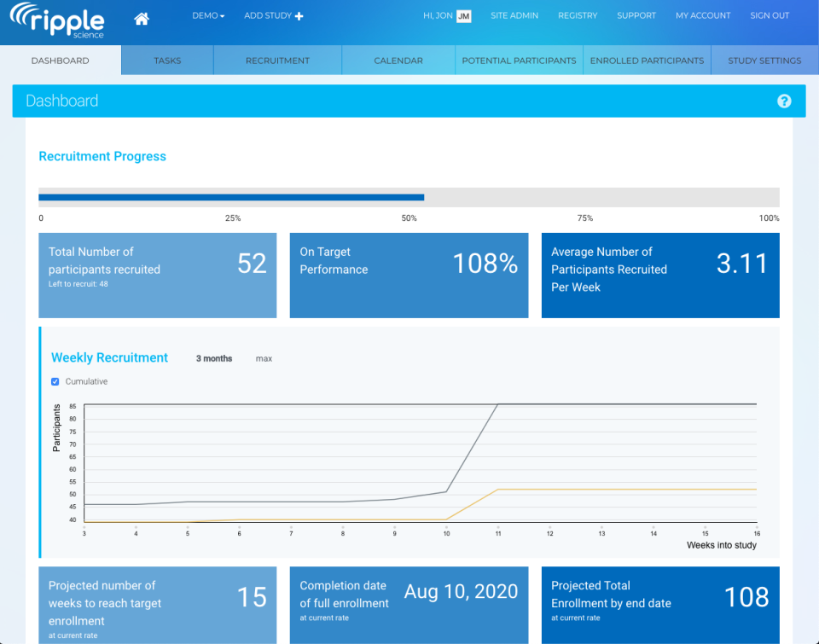Uncheck the Cumulative checkbox
This screenshot has height=644, width=819.
(x=55, y=381)
